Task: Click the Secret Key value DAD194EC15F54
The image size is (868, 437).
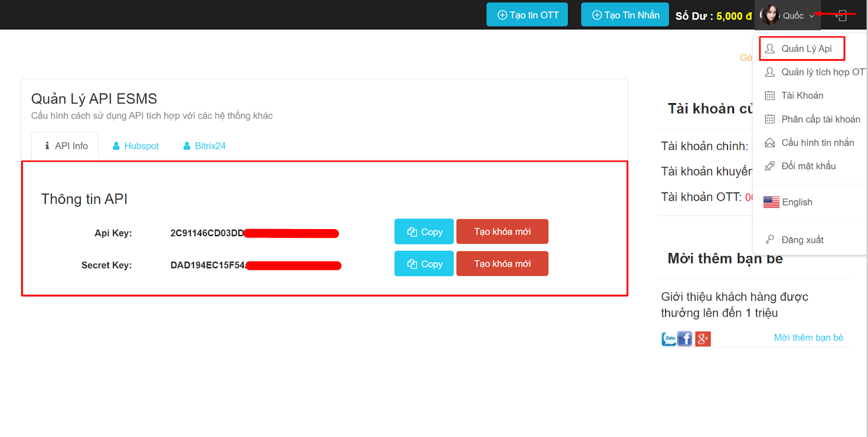Action: coord(208,265)
